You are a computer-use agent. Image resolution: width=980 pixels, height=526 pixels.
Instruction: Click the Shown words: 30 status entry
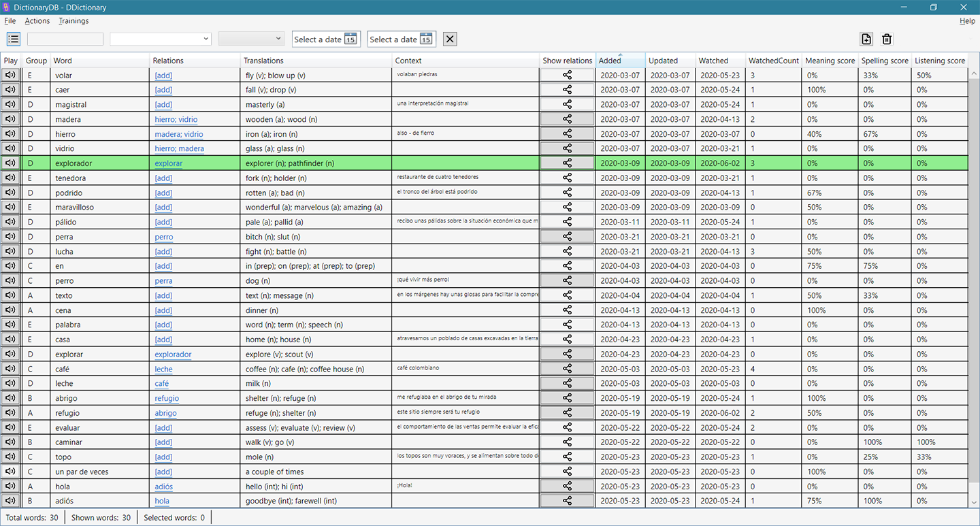point(101,518)
